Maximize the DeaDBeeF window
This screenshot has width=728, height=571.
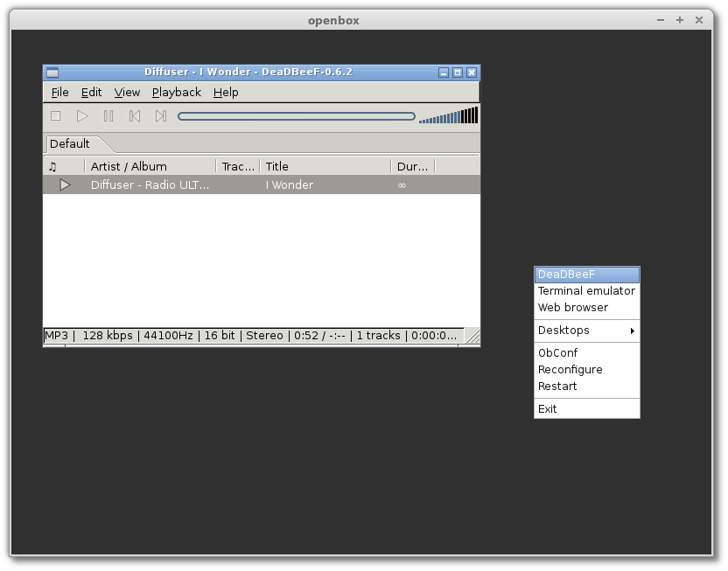click(458, 73)
